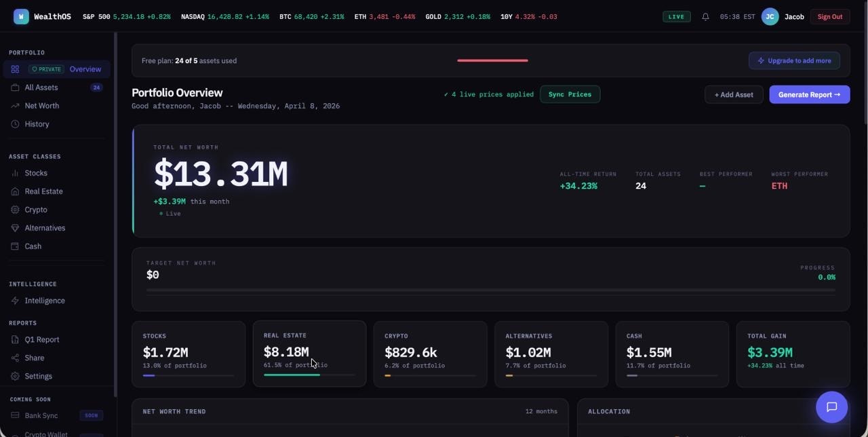The image size is (868, 437).
Task: Click the GOLD ticker price
Action: coord(454,17)
